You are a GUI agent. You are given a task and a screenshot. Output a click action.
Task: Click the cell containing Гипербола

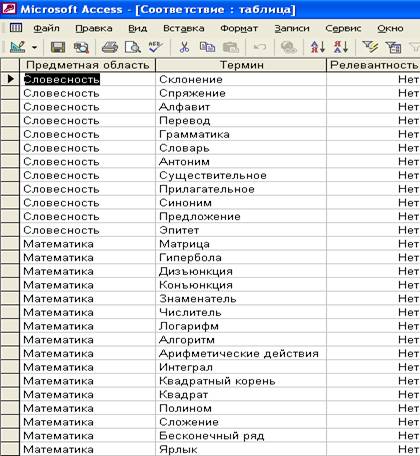pyautogui.click(x=241, y=258)
